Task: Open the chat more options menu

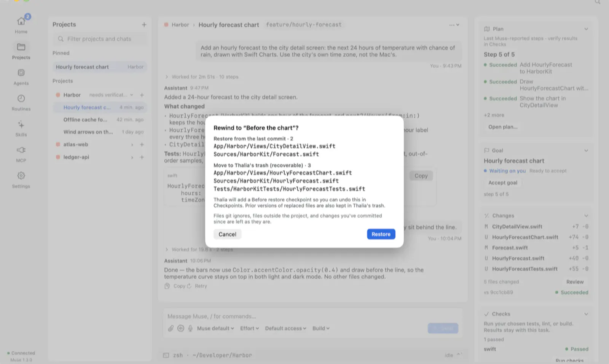Action: pyautogui.click(x=454, y=25)
